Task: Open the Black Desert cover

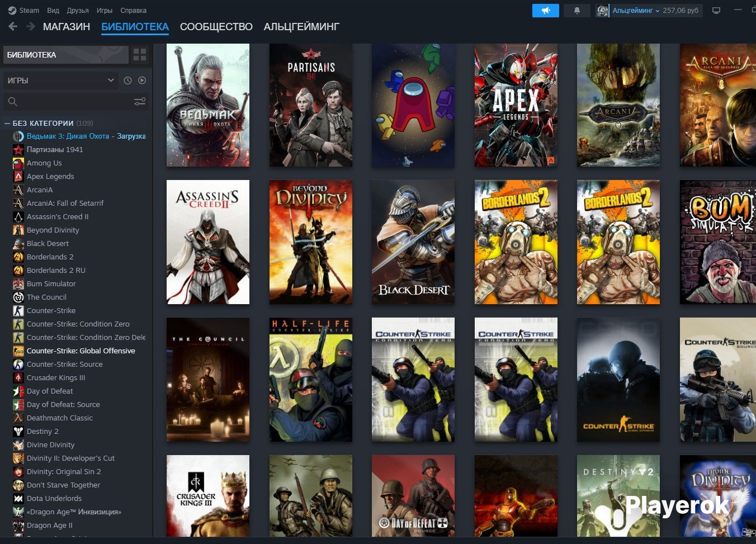Action: point(413,242)
